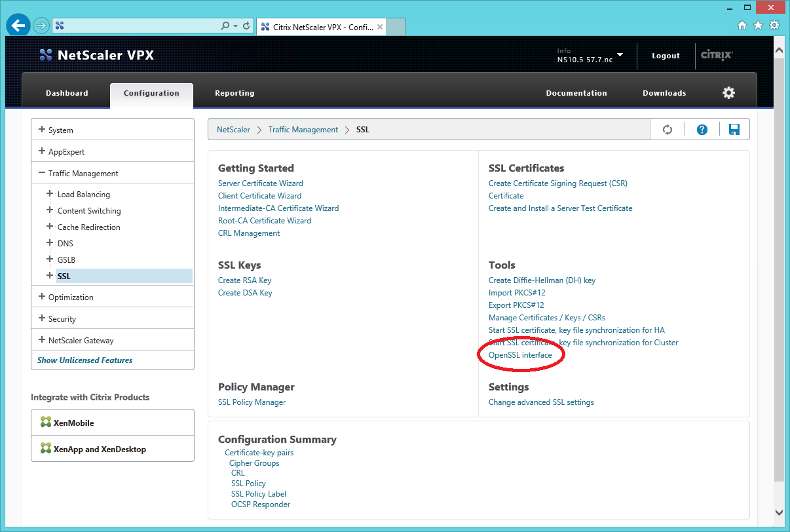Expand the Cache Redirection node
The height and width of the screenshot is (532, 790).
[x=50, y=227]
